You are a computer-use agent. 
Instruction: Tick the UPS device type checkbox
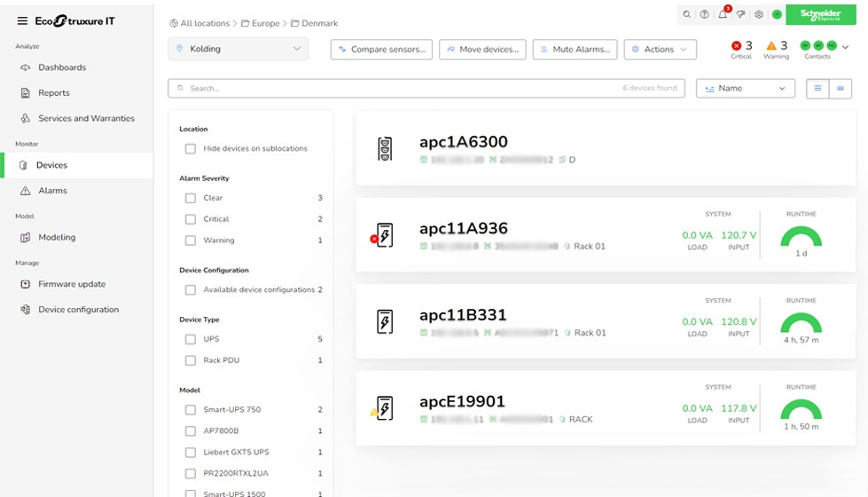(190, 339)
